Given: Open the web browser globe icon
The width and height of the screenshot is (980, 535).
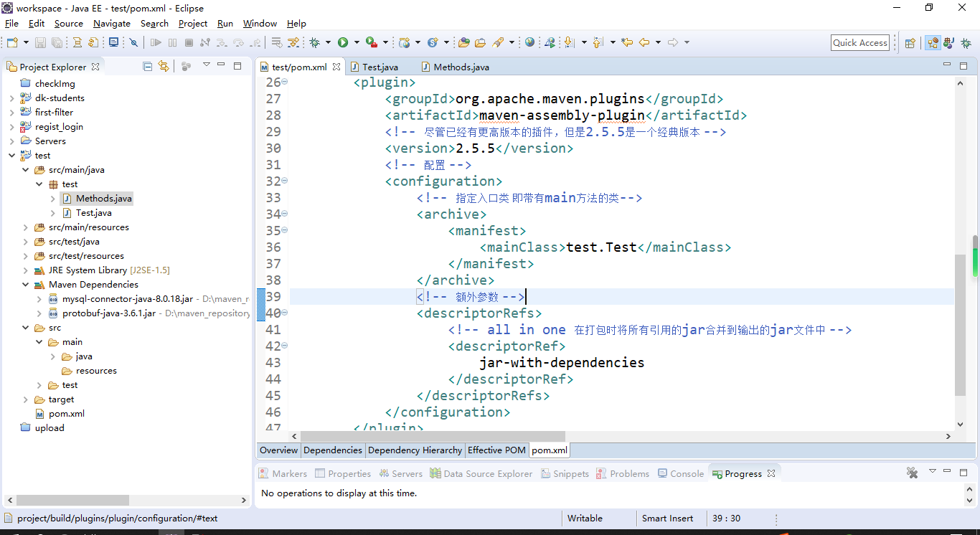Looking at the screenshot, I should click(x=529, y=42).
